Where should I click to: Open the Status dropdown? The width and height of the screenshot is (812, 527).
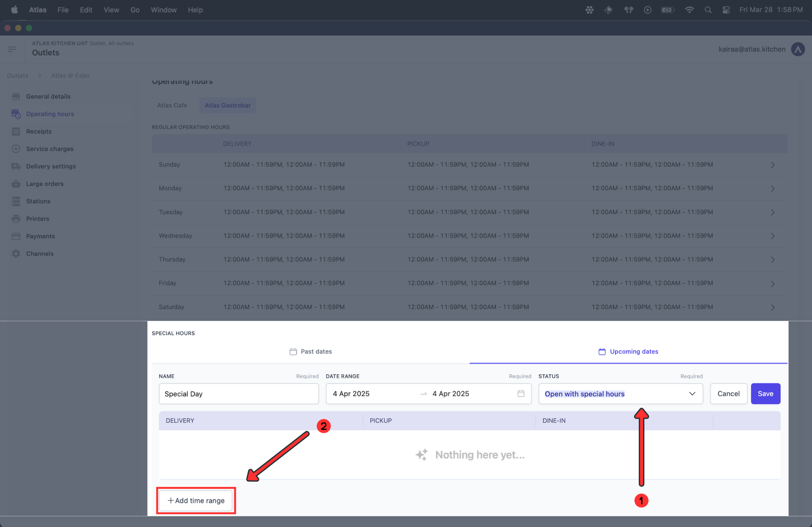pyautogui.click(x=620, y=393)
